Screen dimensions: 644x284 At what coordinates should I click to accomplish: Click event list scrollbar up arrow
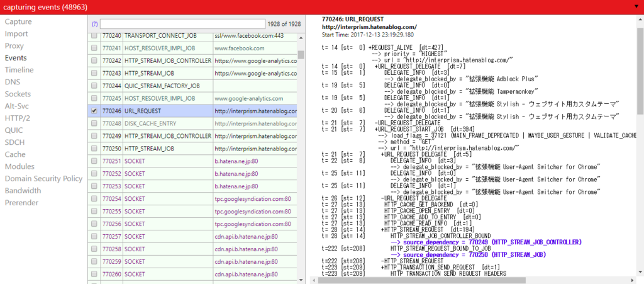[x=301, y=38]
